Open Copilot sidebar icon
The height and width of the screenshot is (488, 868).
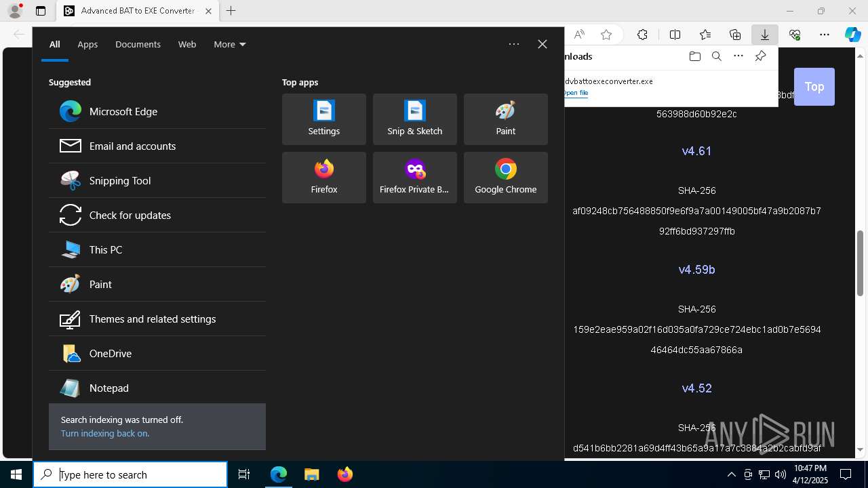click(x=853, y=35)
